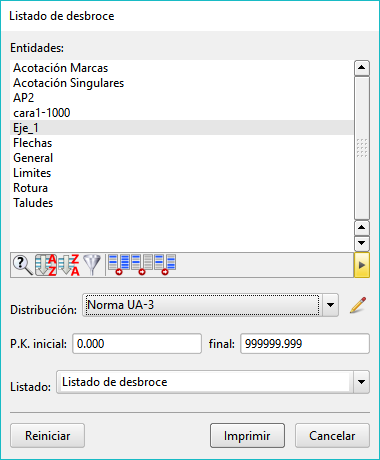Viewport: 380px width, 460px height.
Task: Click the entity list scrollbar thumb
Action: 362,148
